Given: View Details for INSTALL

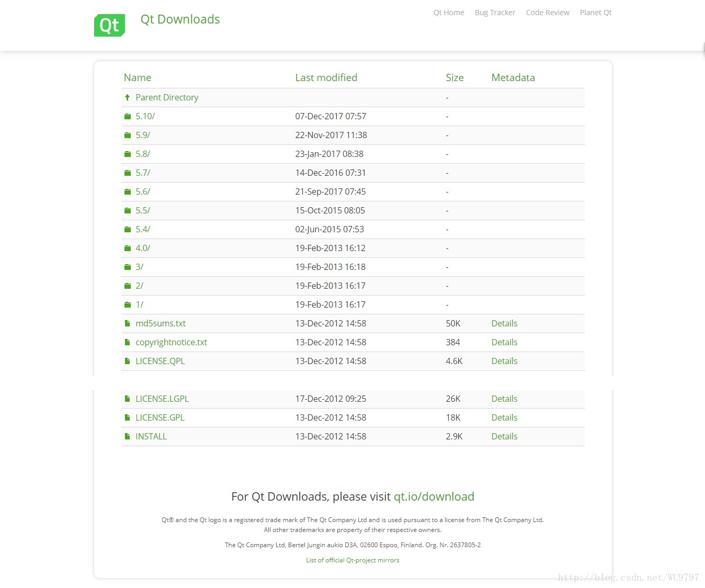Looking at the screenshot, I should 504,436.
